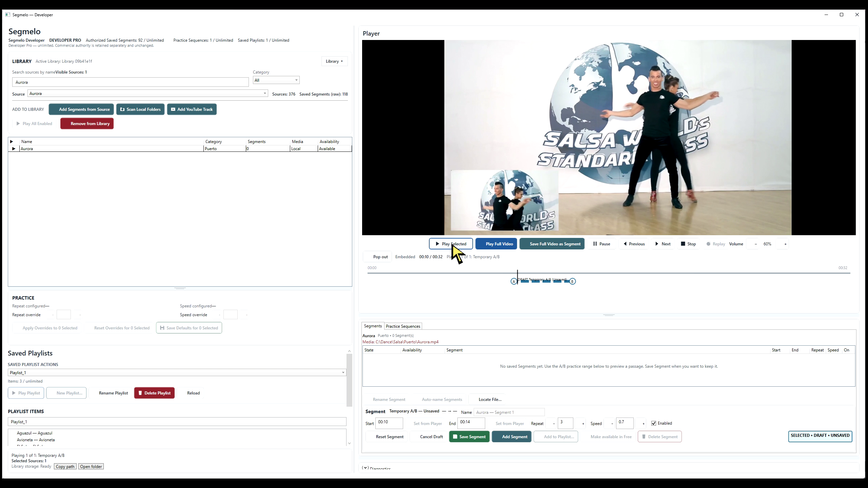Delete the selected playlist
Viewport: 868px width, 488px height.
[154, 393]
